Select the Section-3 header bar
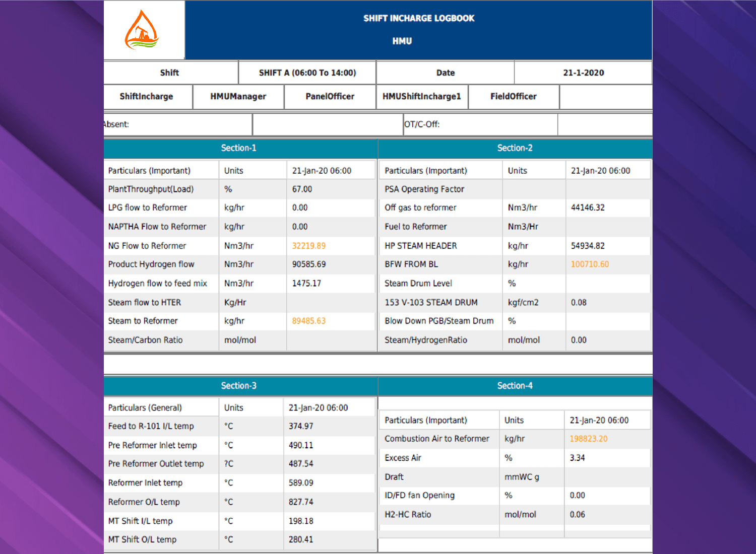This screenshot has width=756, height=554. pyautogui.click(x=239, y=386)
